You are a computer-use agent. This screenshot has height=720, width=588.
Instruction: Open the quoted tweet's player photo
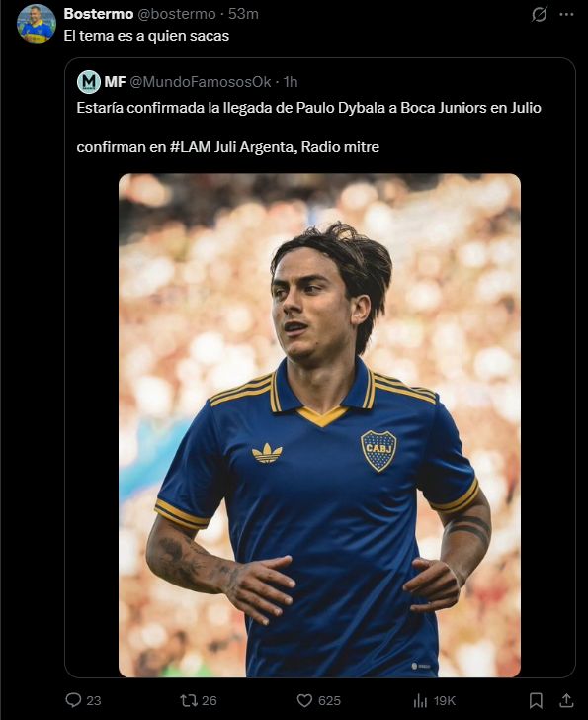[319, 425]
